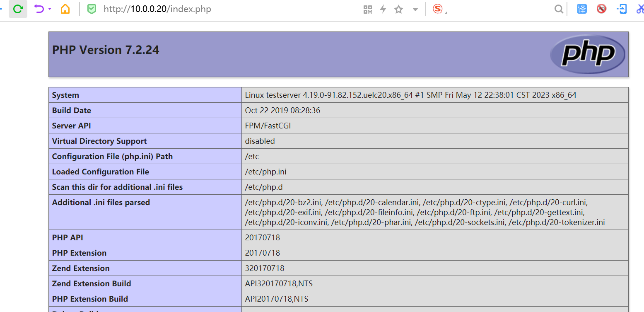The image size is (644, 312).
Task: Click the System row label
Action: (x=65, y=95)
